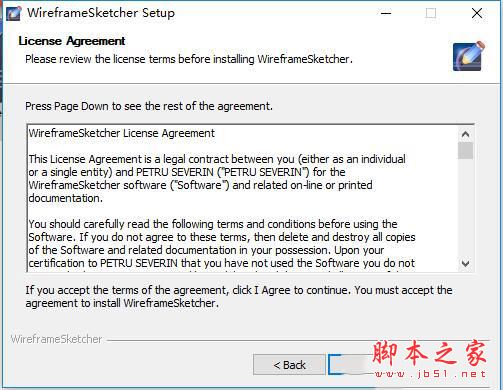Click the license scrollbar up arrow

point(465,134)
